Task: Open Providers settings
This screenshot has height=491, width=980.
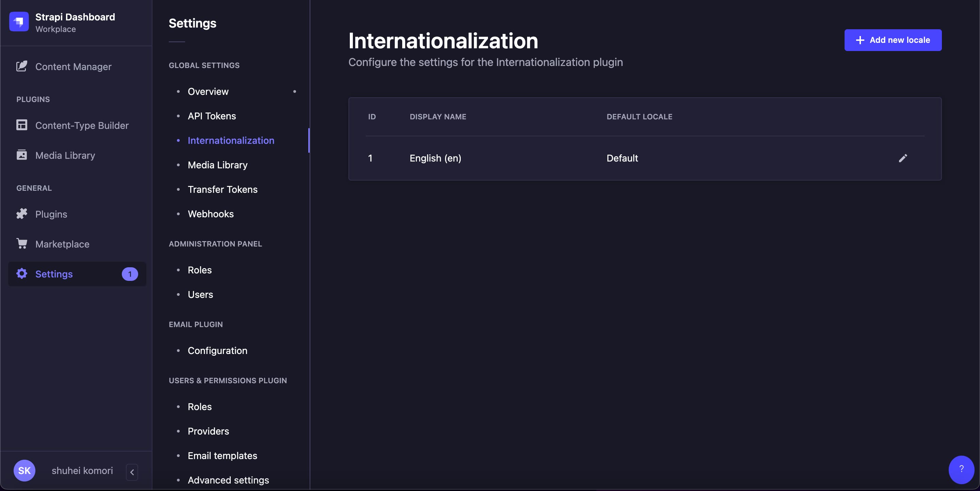Action: pyautogui.click(x=209, y=431)
